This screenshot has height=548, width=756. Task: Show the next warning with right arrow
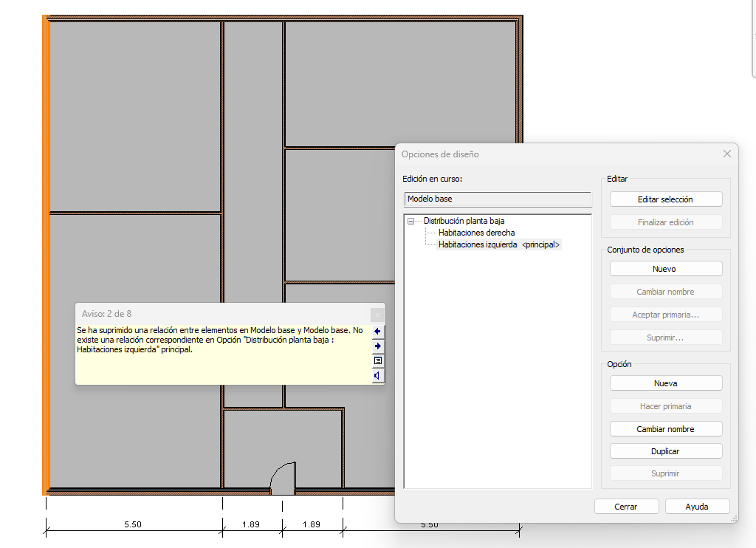click(378, 346)
